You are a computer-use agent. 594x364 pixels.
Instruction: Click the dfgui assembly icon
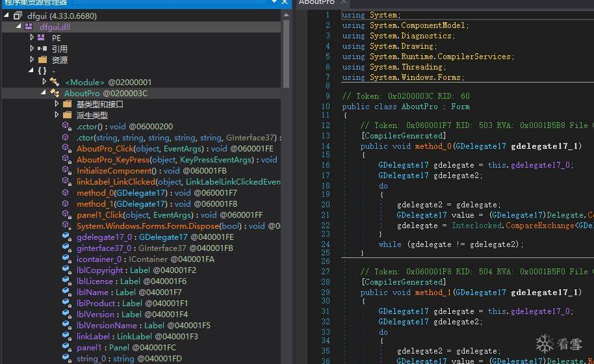pyautogui.click(x=18, y=16)
